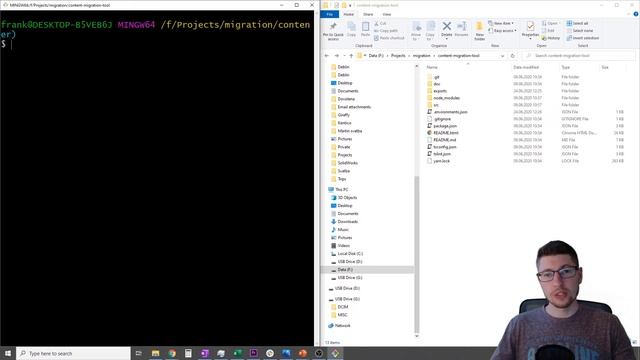Click the navigation pane vertical scrollbar

pos(417,255)
